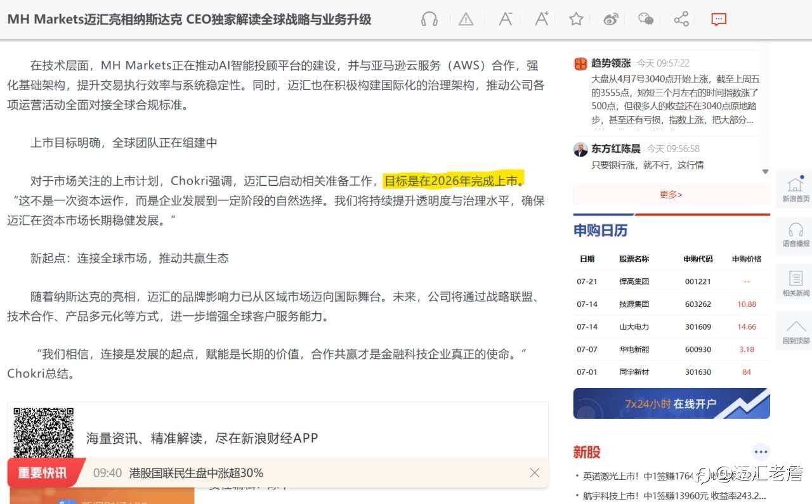Image resolution: width=812 pixels, height=504 pixels.
Task: Start 语音播报 from side panel
Action: (x=796, y=235)
